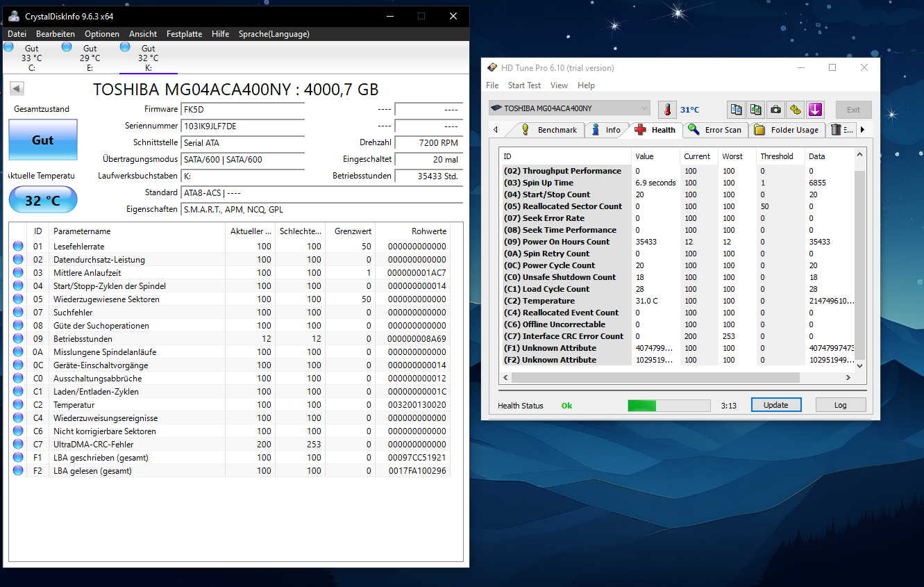Click the Log button
924x587 pixels.
pyautogui.click(x=840, y=405)
